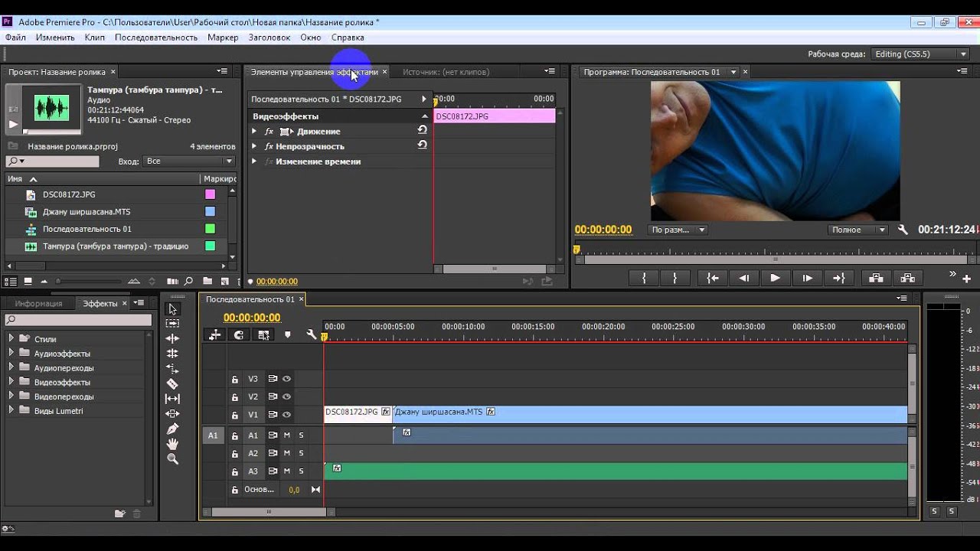
Task: Play the program monitor preview
Action: click(x=775, y=278)
